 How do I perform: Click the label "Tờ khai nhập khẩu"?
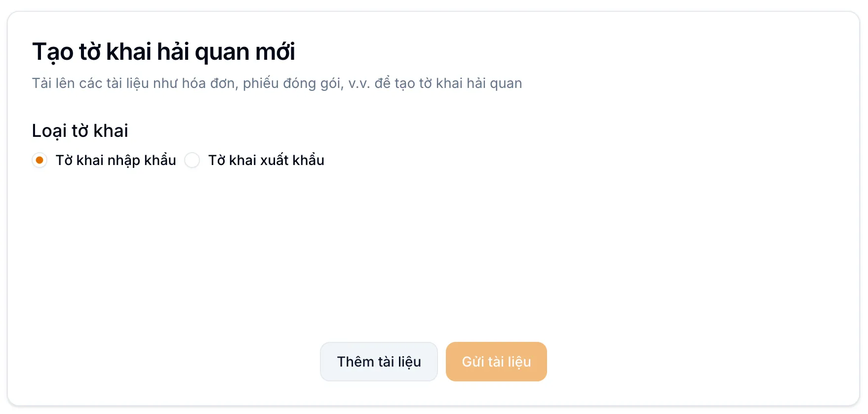click(x=116, y=160)
